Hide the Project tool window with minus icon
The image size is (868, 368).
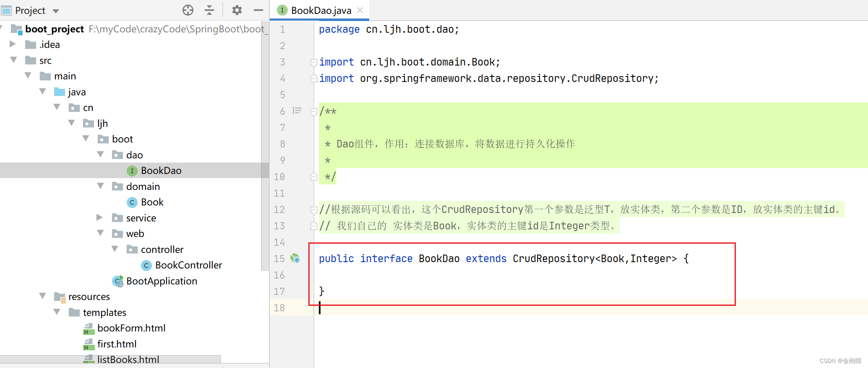point(258,10)
